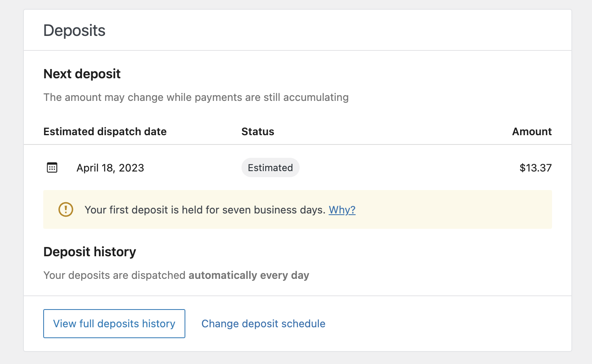
Task: Click the yellow first-deposit notice banner
Action: 298,209
